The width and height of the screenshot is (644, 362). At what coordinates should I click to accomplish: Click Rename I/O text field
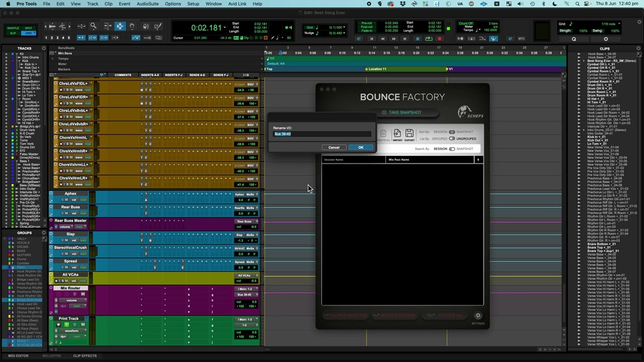[x=322, y=134]
